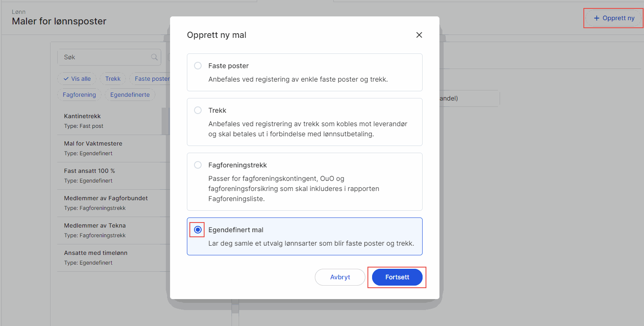Enable the Egendefinerte filter chip
This screenshot has height=326, width=644.
pos(130,95)
